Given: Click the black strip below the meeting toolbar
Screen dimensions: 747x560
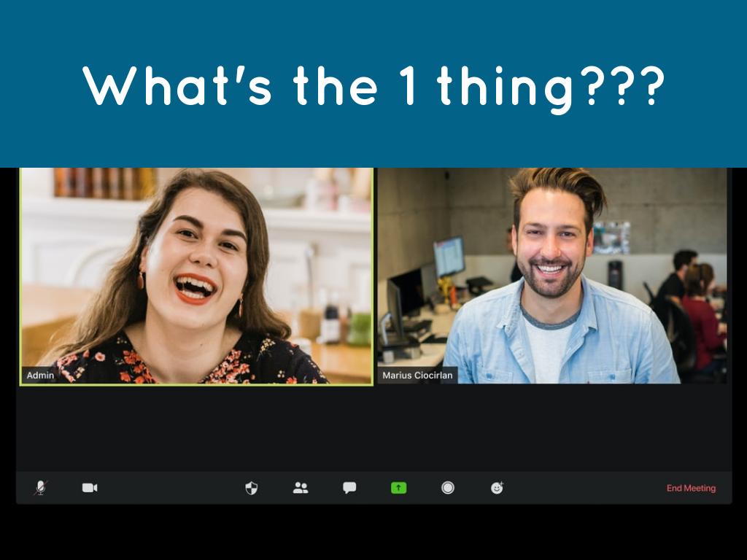Looking at the screenshot, I should coord(373,532).
